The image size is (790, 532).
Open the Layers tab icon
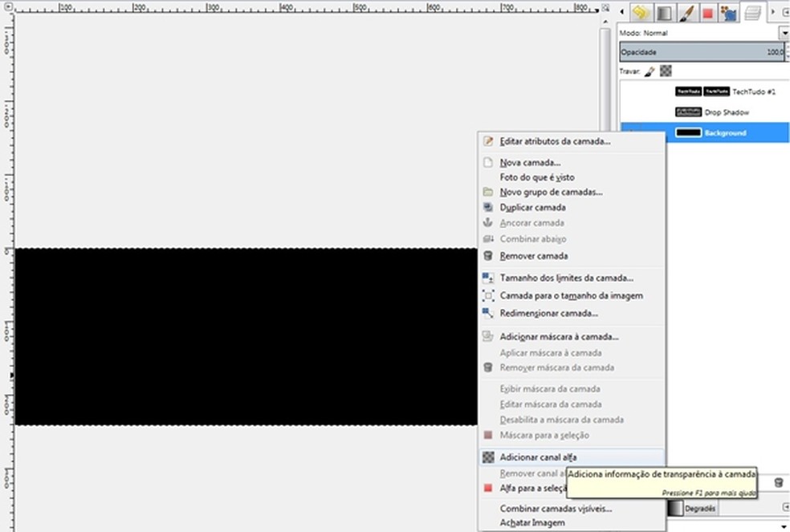752,12
